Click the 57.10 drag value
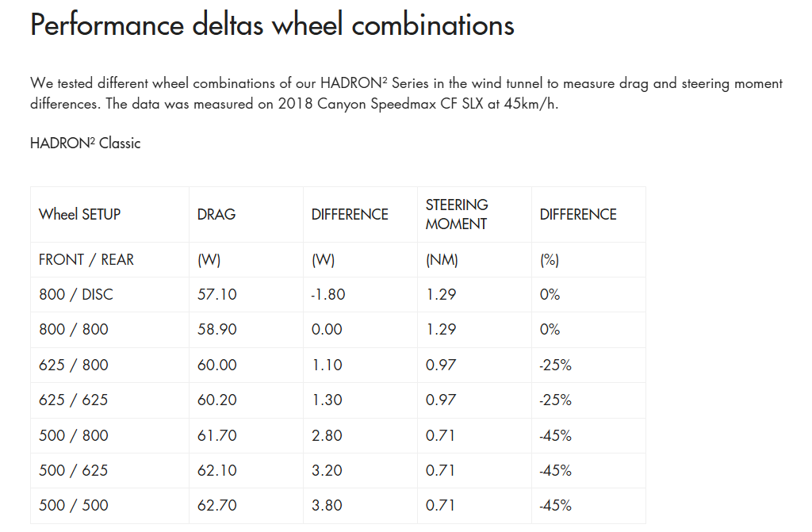The image size is (812, 532). point(216,294)
